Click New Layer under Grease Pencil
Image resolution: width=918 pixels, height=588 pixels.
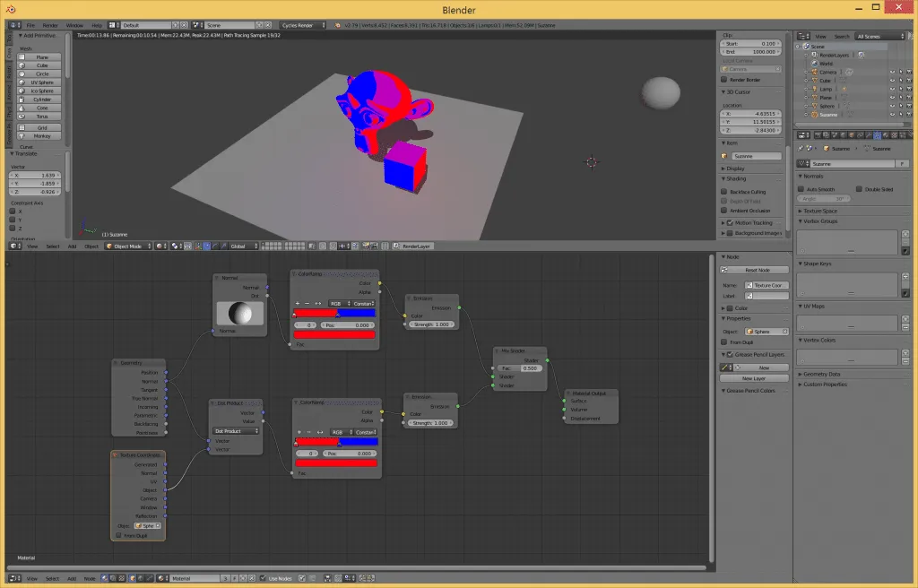click(753, 378)
